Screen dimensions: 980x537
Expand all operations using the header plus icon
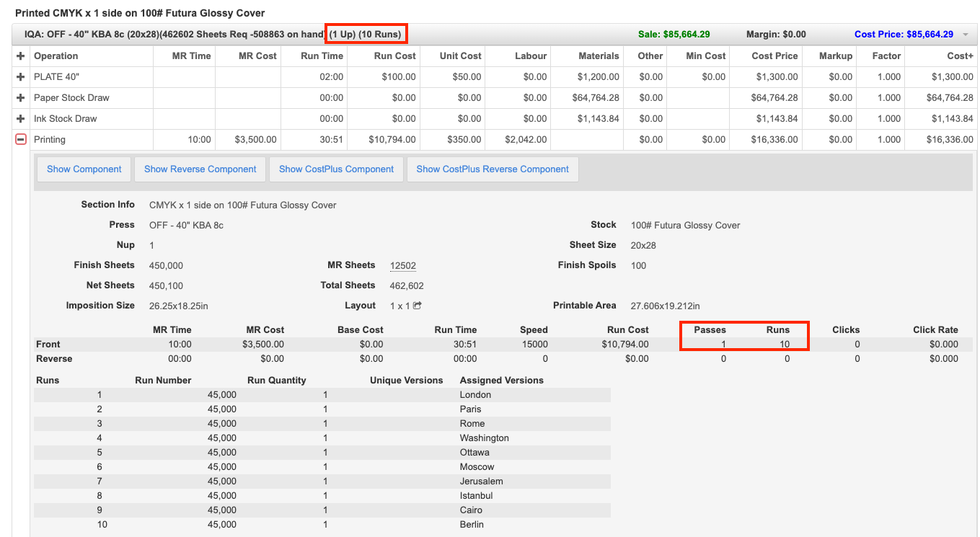point(21,56)
